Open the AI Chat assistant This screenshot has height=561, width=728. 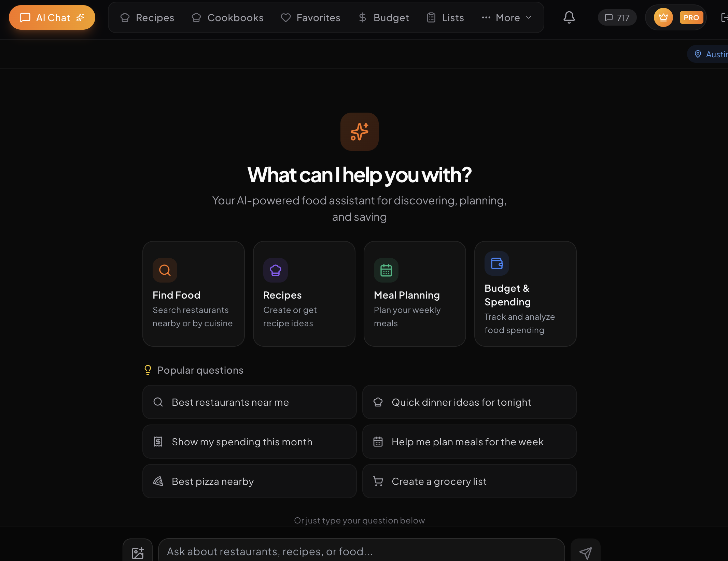coord(52,17)
